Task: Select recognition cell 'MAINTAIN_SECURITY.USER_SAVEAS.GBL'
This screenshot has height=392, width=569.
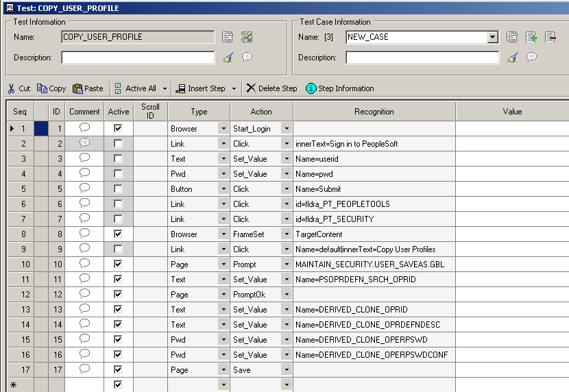Action: [374, 265]
